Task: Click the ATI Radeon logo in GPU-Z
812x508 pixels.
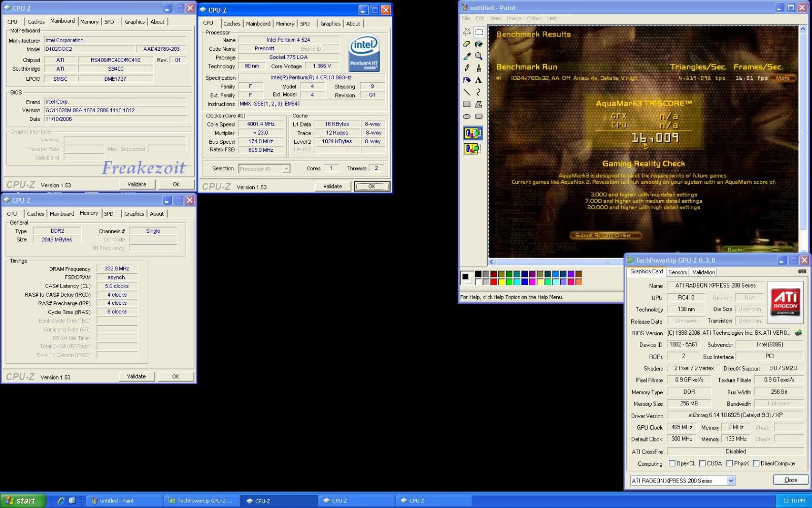Action: click(x=785, y=302)
